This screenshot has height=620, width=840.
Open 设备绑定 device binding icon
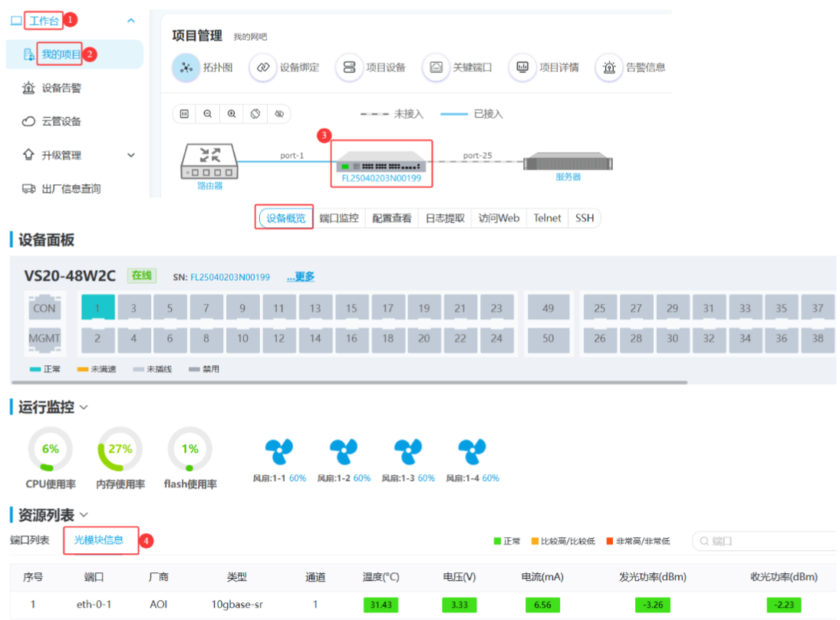tap(263, 68)
